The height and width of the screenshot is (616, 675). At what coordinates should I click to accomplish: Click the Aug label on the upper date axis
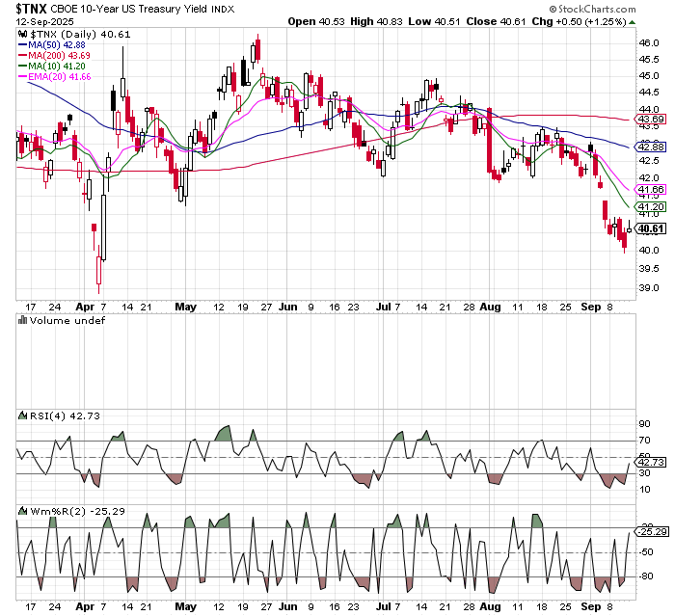click(490, 307)
